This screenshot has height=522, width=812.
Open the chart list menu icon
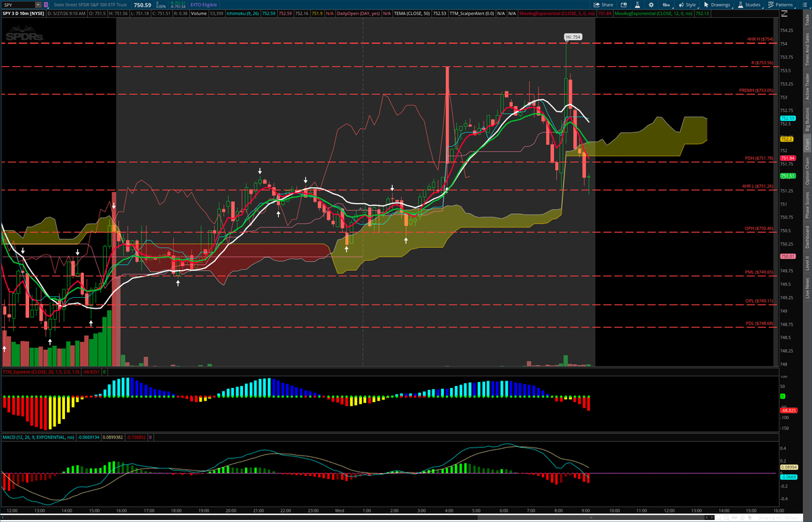click(x=805, y=5)
